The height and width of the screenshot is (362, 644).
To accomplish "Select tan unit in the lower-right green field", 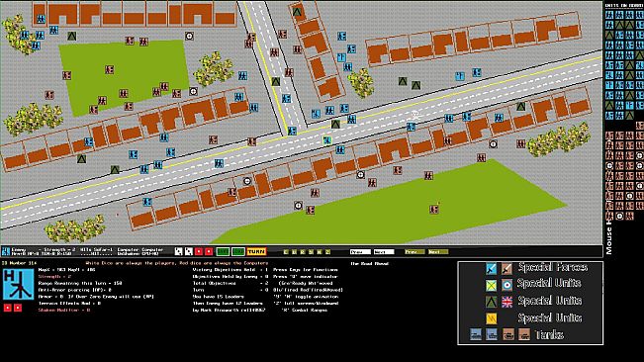I will pyautogui.click(x=434, y=209).
